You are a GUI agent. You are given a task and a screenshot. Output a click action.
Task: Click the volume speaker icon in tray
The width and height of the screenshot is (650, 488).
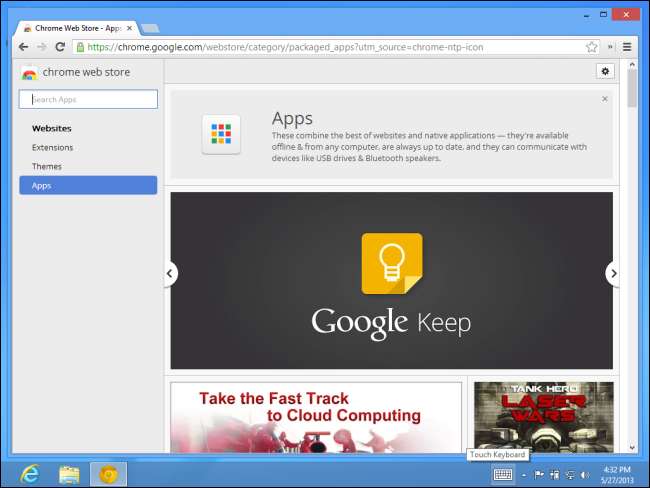coord(583,474)
